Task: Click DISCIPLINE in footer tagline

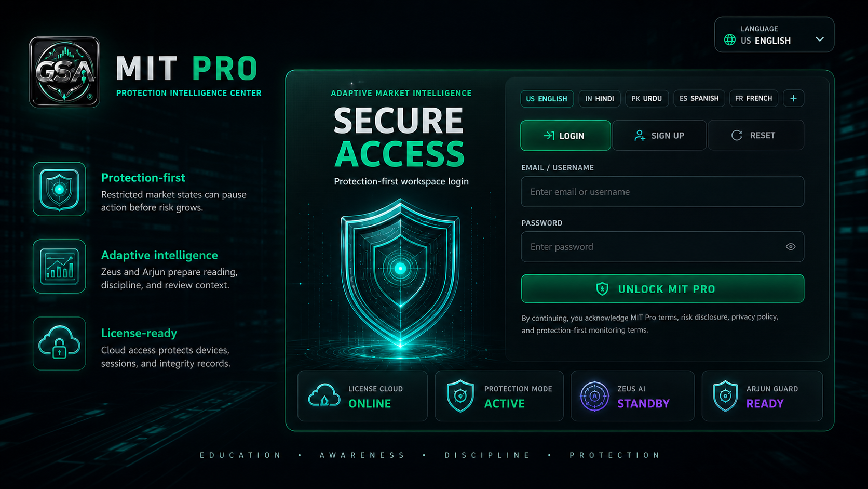Action: (487, 455)
